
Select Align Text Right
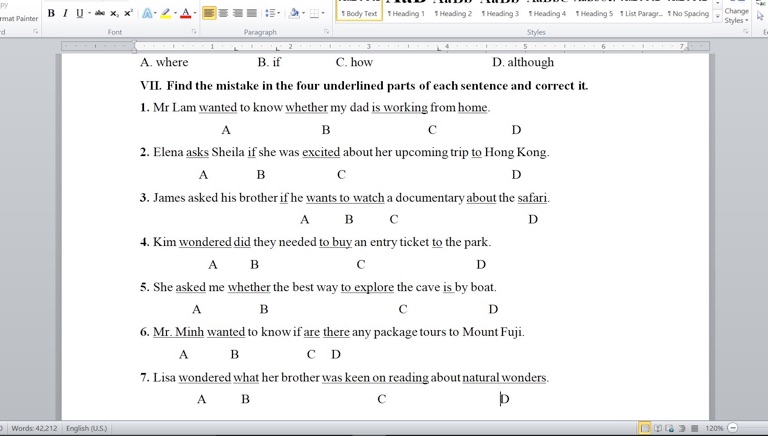[x=238, y=13]
